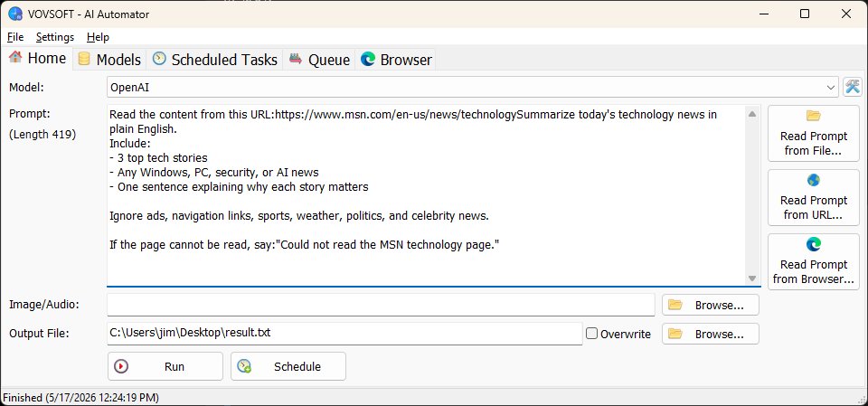The image size is (868, 406).
Task: Click the '(Length 419)' label
Action: point(42,134)
